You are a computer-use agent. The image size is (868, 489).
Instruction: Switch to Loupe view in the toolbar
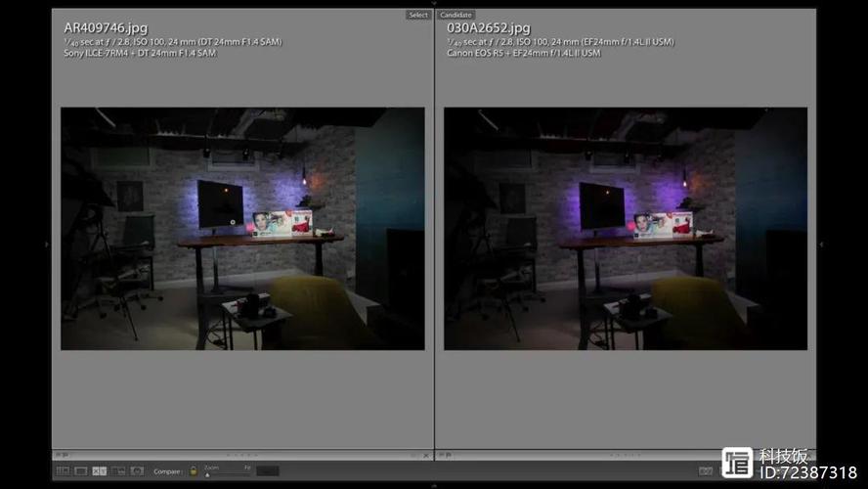[81, 471]
